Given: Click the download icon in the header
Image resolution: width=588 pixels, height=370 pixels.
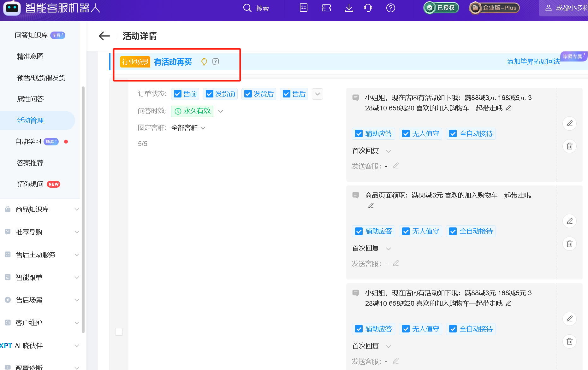Looking at the screenshot, I should click(x=349, y=8).
